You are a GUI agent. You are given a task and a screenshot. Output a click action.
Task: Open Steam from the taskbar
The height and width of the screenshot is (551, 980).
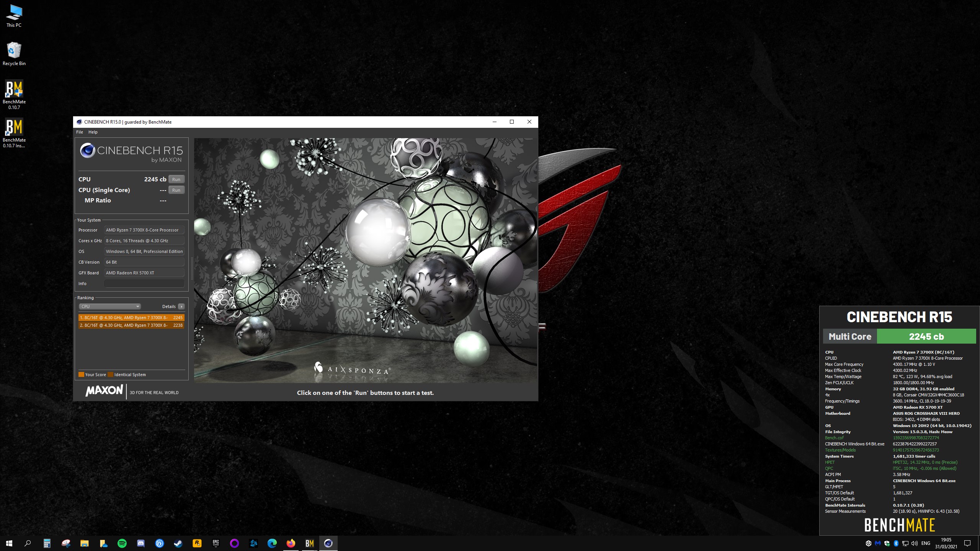click(x=178, y=543)
